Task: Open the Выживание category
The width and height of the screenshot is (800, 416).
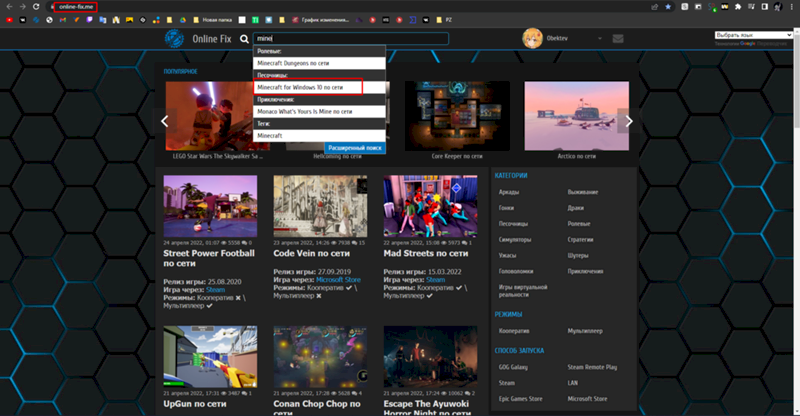Action: click(x=583, y=192)
